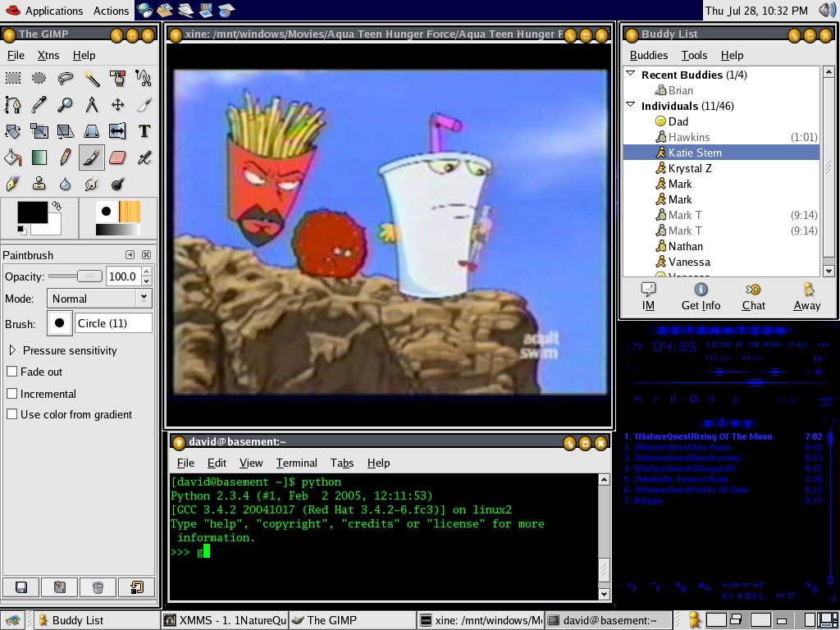The width and height of the screenshot is (840, 630).
Task: Collapse the Individuals buddy group
Action: (x=631, y=105)
